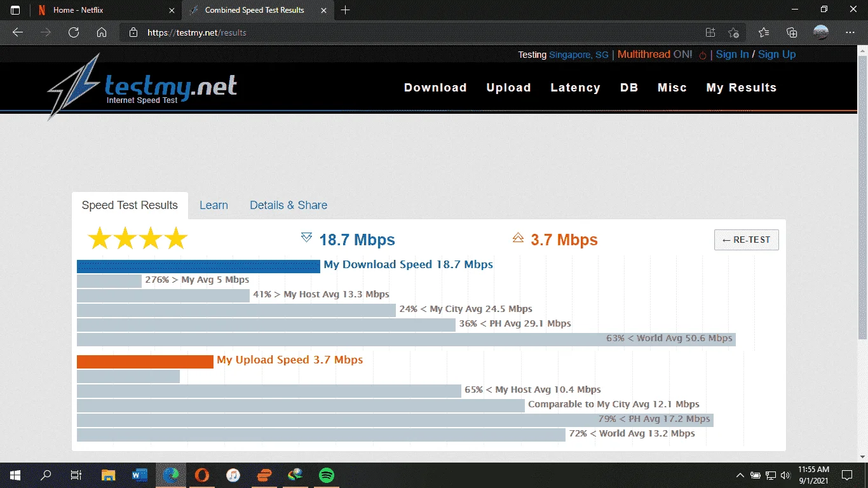Open the volume control in system tray
Screen dimensions: 868x488
[x=785, y=475]
